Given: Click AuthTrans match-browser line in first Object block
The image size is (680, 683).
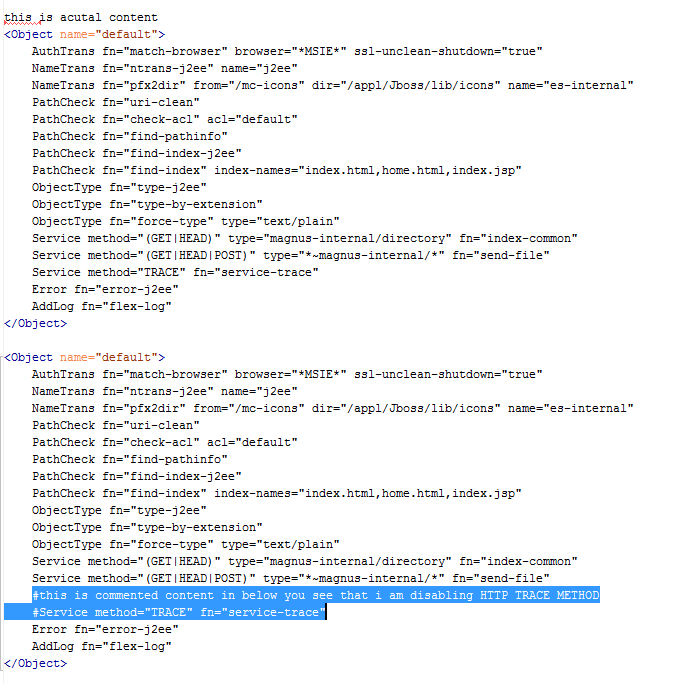Looking at the screenshot, I should (x=287, y=51).
